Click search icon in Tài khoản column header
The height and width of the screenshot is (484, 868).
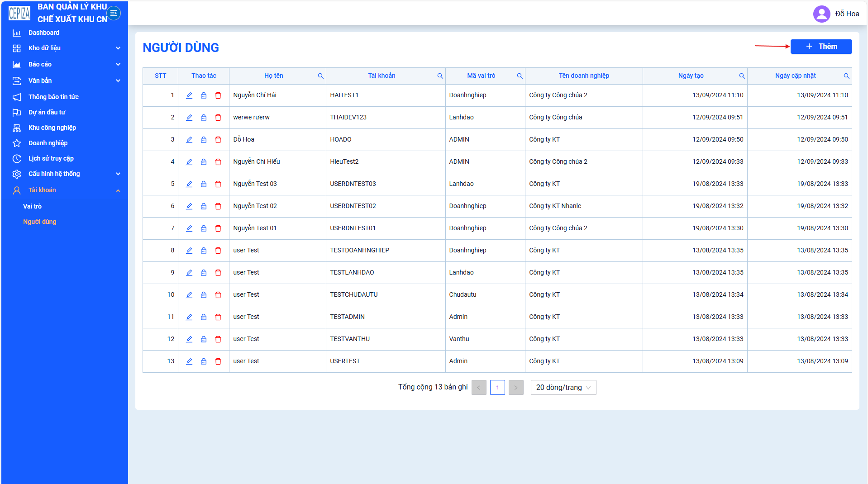pos(440,76)
